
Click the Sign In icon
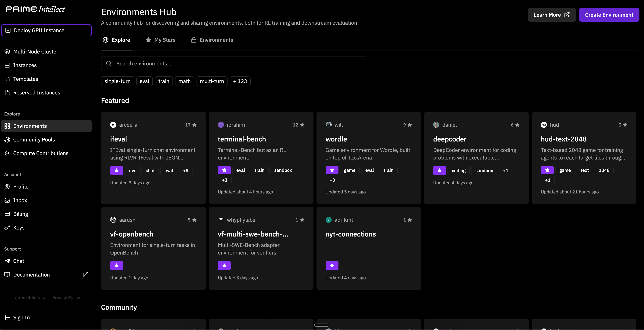pyautogui.click(x=7, y=317)
